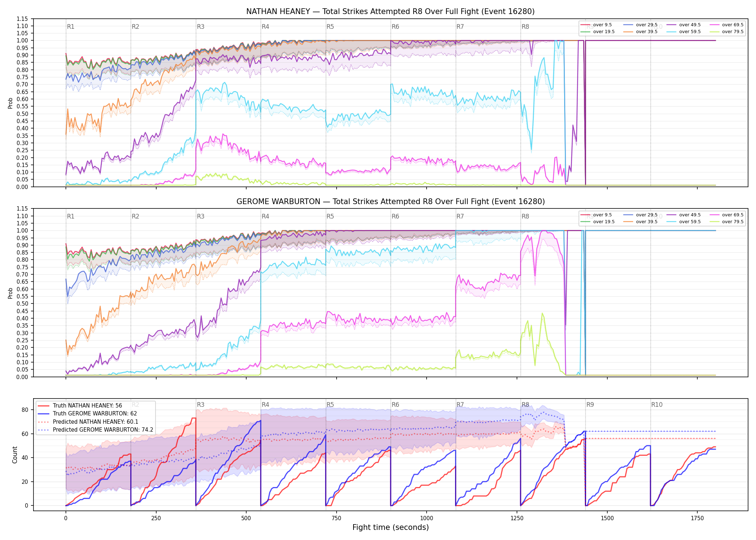Viewport: 756px width, 540px height.
Task: Click the R3 round marker in Nathan Heaney chart
Action: pos(201,27)
